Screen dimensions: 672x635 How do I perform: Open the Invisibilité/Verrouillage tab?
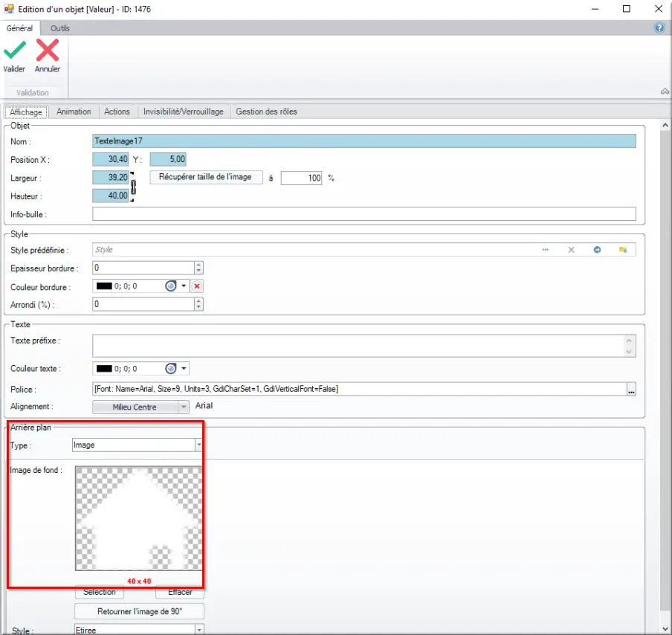(x=184, y=112)
